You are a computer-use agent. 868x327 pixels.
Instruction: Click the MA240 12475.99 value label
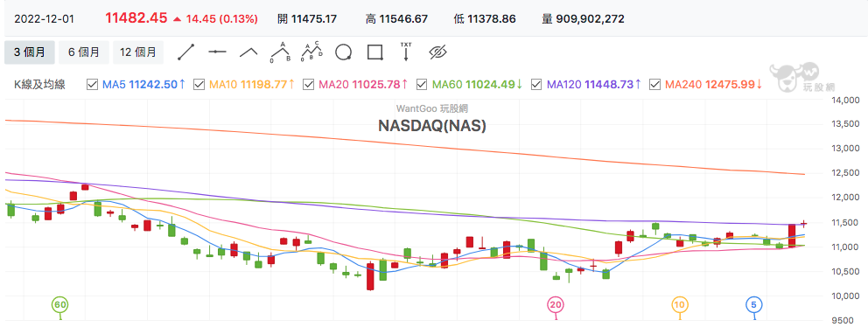click(x=713, y=85)
